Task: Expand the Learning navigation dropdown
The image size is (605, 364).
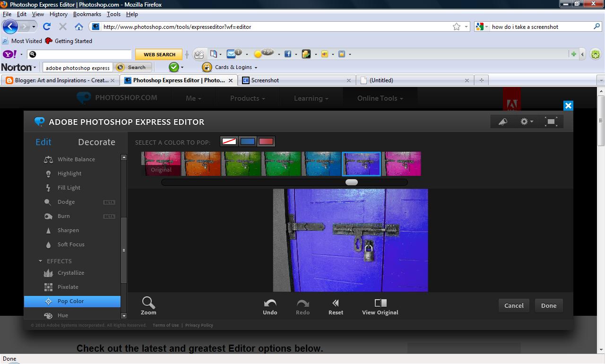Action: (311, 98)
